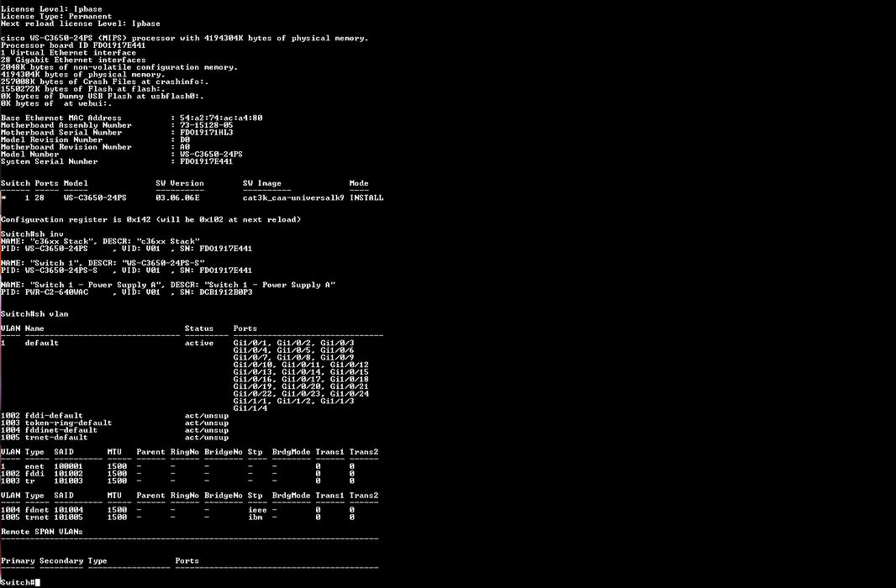
Task: Click '28 Gigabit Ethernet interfaces' line
Action: (x=73, y=60)
